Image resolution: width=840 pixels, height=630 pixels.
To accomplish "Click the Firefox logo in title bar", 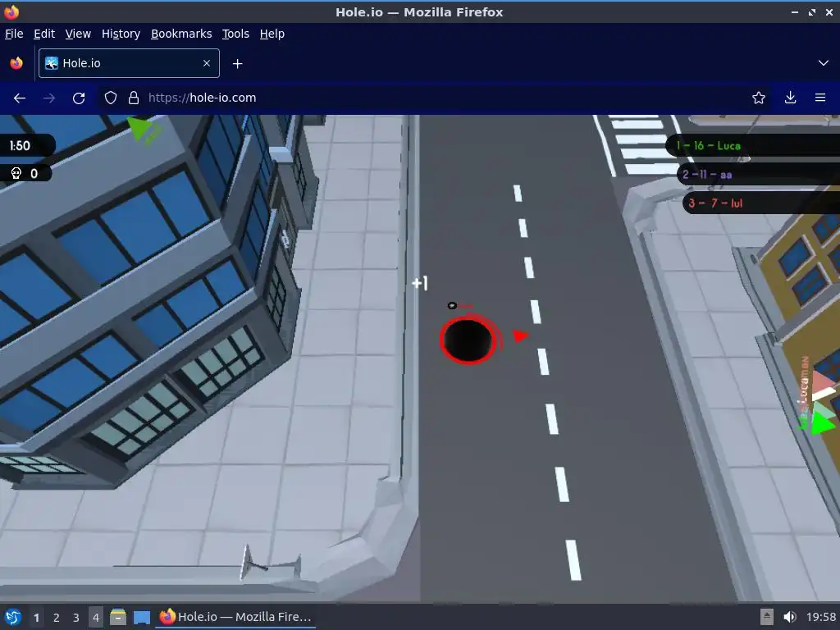I will pyautogui.click(x=11, y=11).
